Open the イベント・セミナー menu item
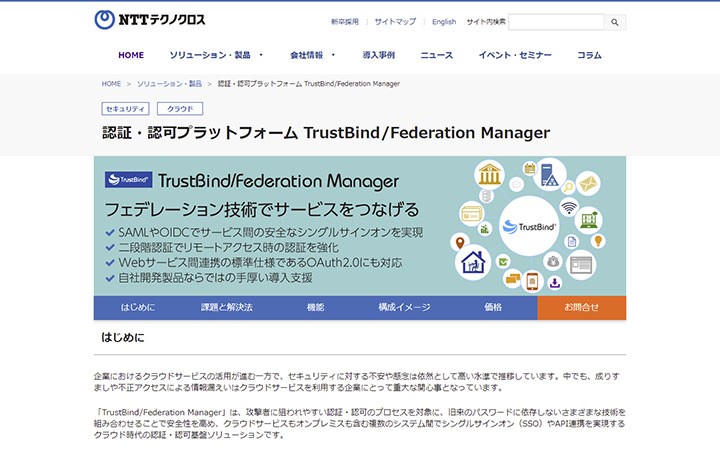The image size is (720, 450). click(x=516, y=55)
